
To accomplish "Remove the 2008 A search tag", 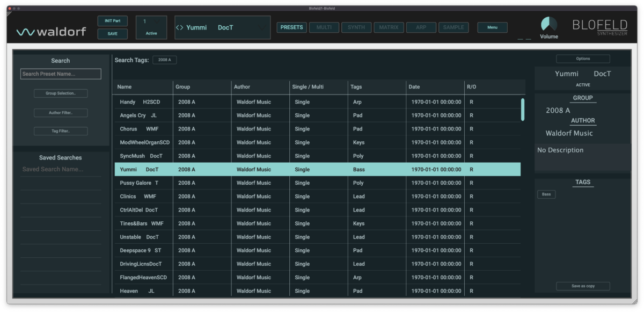I will click(x=164, y=60).
